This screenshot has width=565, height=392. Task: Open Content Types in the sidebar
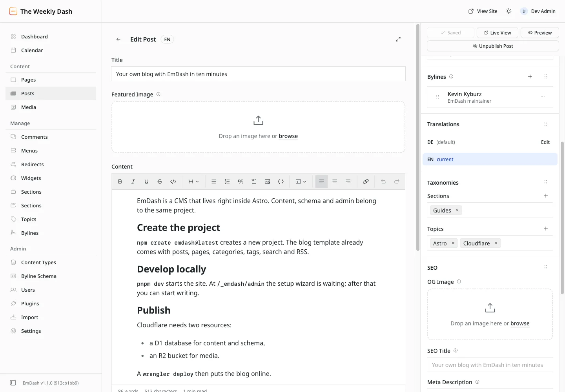51,262
